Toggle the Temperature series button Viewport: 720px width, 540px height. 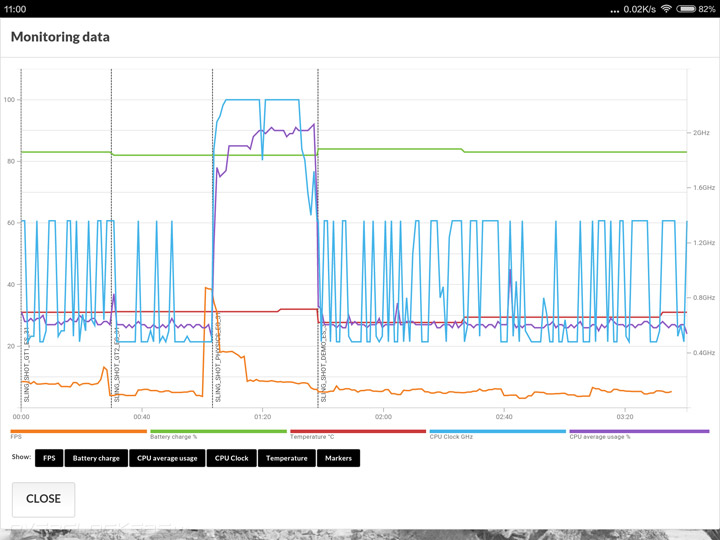click(x=287, y=458)
